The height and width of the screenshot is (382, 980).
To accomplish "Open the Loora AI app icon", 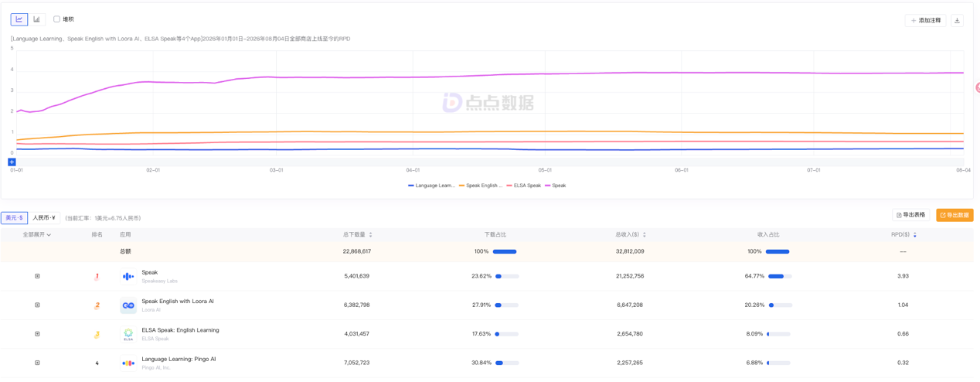I will tap(128, 305).
